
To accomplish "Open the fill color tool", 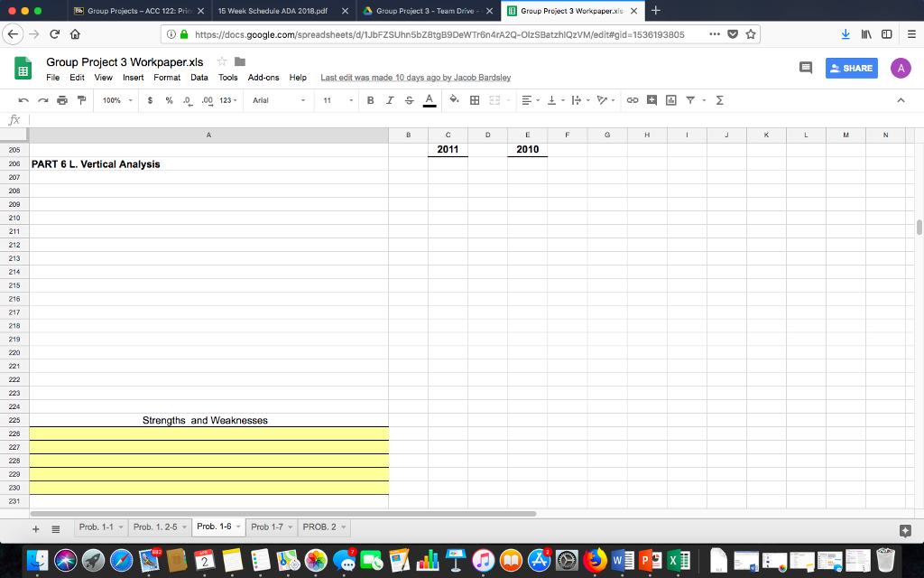I will pyautogui.click(x=455, y=100).
